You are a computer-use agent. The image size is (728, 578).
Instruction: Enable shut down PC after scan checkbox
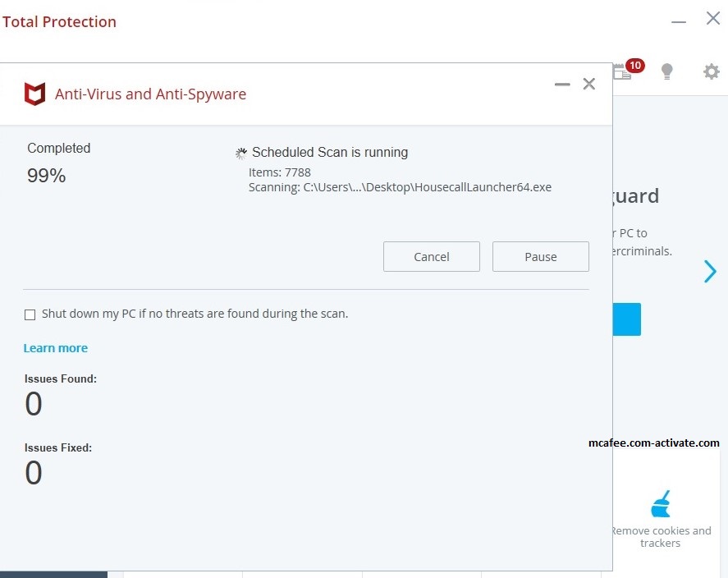(30, 314)
